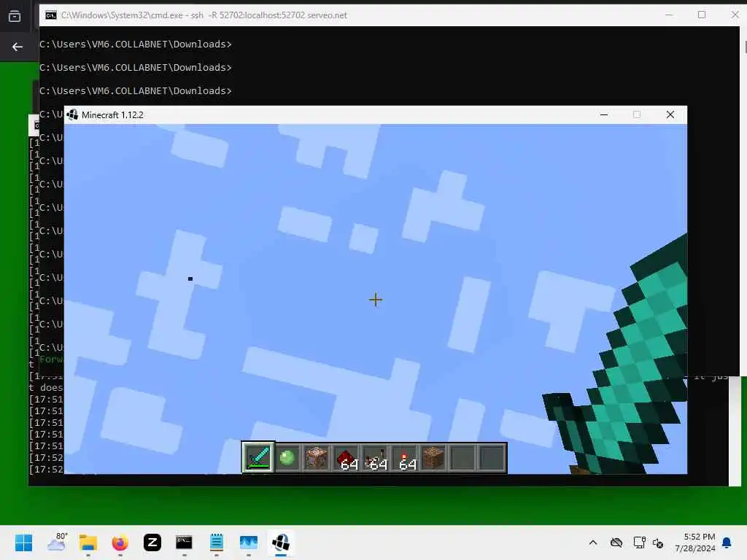Image resolution: width=747 pixels, height=560 pixels.
Task: Open the weather widget showing 80°
Action: [x=57, y=542]
